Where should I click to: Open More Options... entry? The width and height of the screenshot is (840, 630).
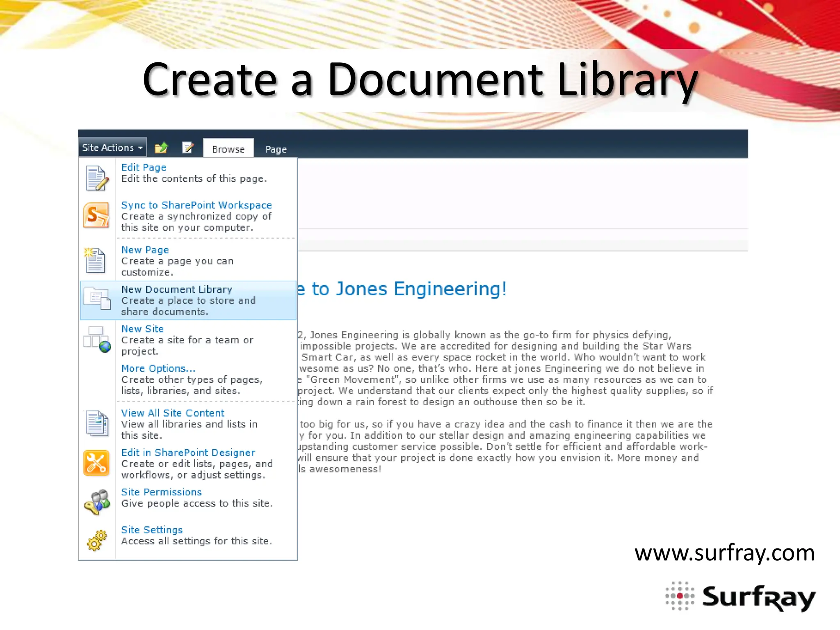158,368
